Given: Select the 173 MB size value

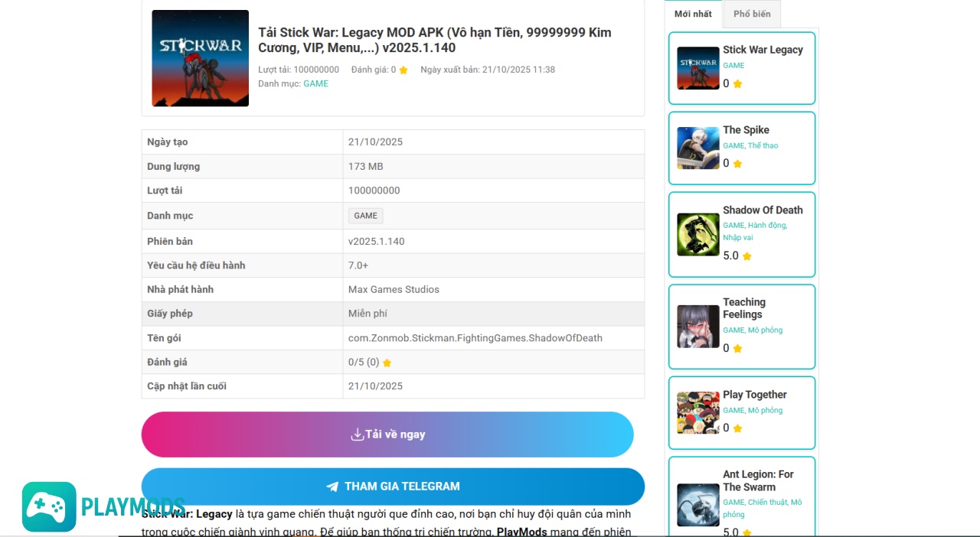Looking at the screenshot, I should click(366, 167).
